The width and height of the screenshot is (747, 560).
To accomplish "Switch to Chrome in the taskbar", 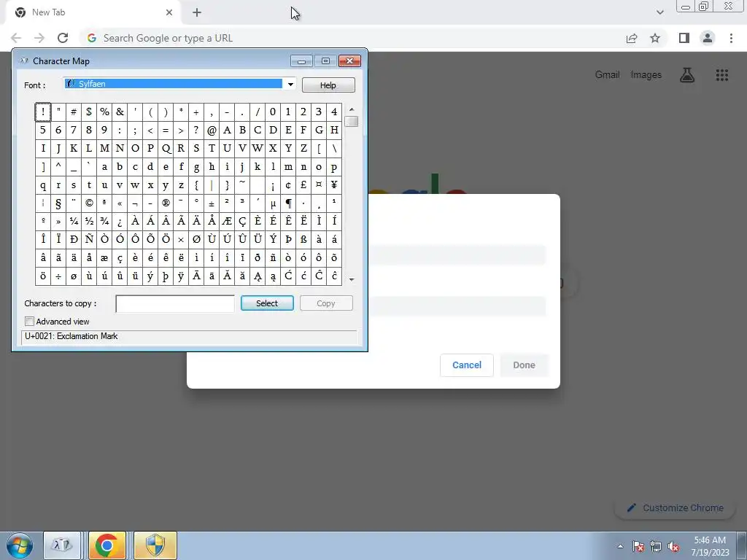I will coord(107,545).
